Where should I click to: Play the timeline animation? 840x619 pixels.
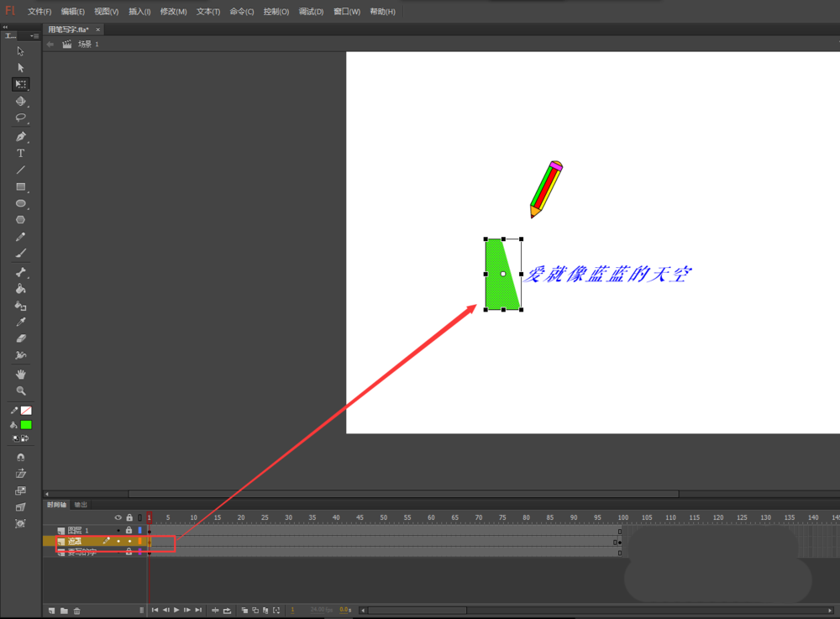(x=176, y=610)
